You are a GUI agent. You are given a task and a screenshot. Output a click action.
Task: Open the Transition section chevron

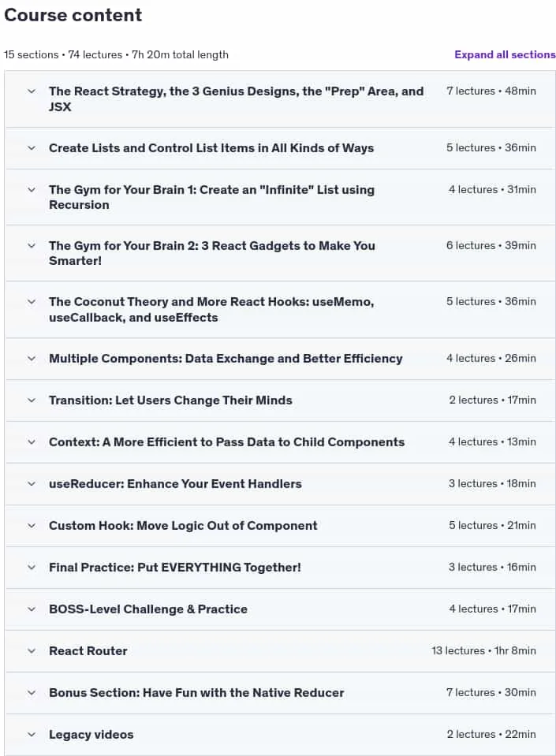32,400
